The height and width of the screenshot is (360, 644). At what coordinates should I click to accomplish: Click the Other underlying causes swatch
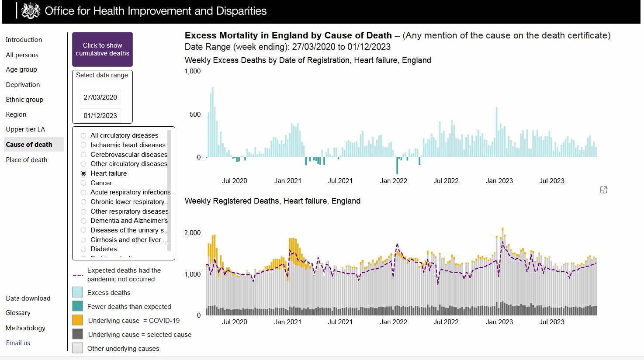pos(77,348)
